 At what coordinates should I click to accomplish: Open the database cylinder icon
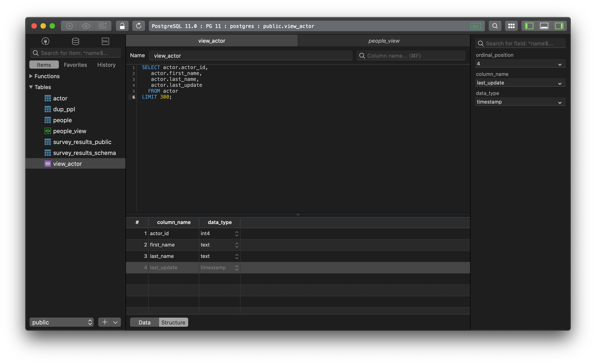click(x=75, y=41)
